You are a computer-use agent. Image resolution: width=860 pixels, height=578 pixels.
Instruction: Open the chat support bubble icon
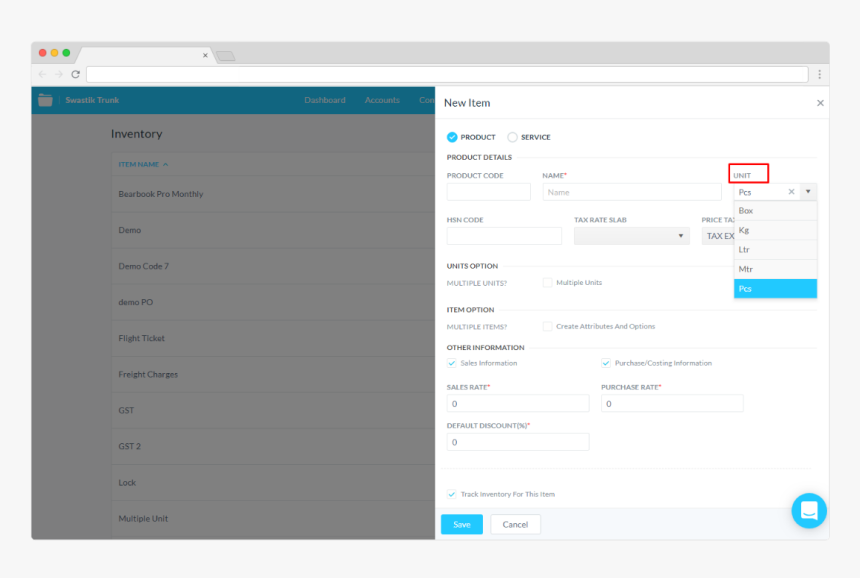(x=809, y=511)
